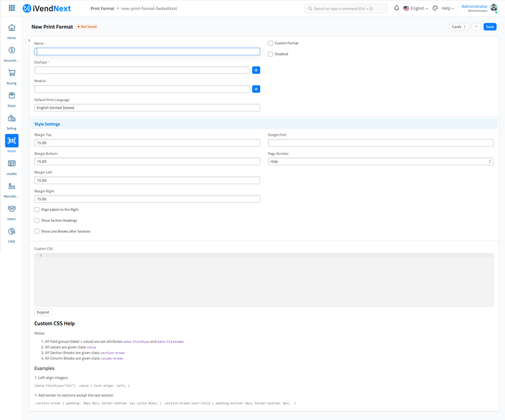The image size is (505, 420).
Task: Tick the Disabled checkbox
Action: pyautogui.click(x=271, y=54)
